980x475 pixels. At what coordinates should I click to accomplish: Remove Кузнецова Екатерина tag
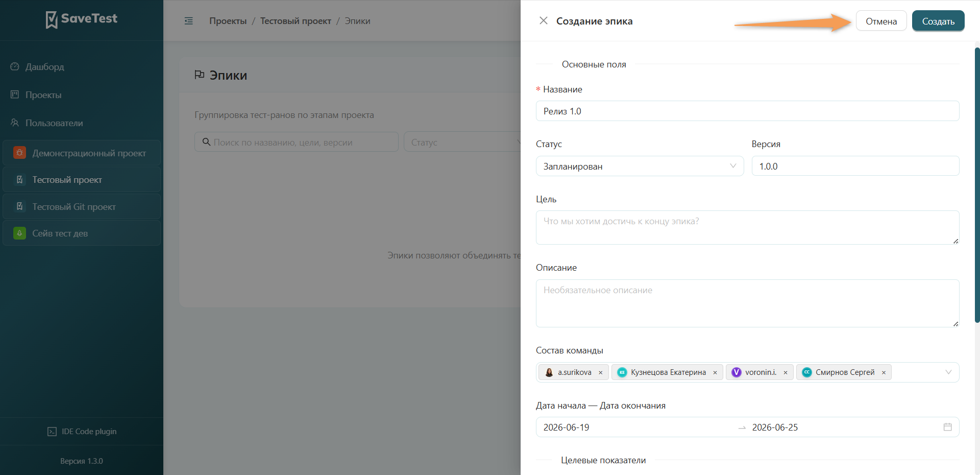(715, 372)
